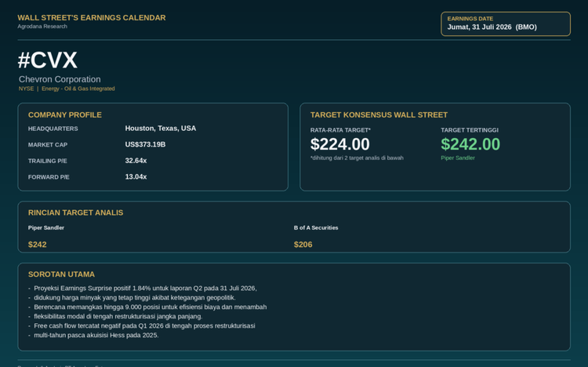Click the Houston, Texas, USA headquarters value
This screenshot has height=367, width=588.
(161, 129)
